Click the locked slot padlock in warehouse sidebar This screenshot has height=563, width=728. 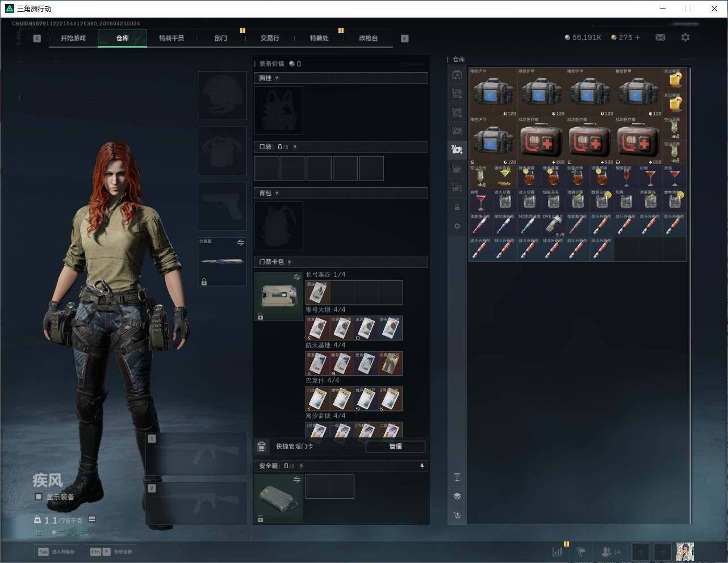coord(457,207)
